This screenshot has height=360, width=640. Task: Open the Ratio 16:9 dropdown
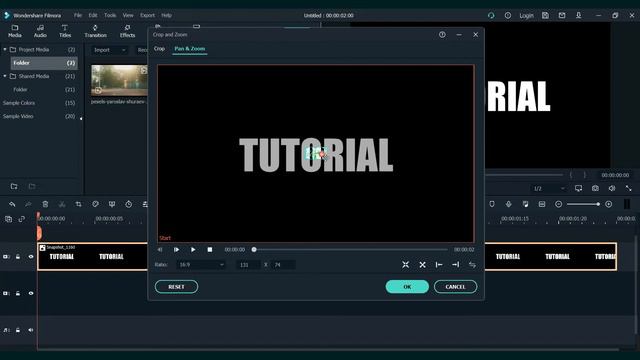tap(201, 265)
